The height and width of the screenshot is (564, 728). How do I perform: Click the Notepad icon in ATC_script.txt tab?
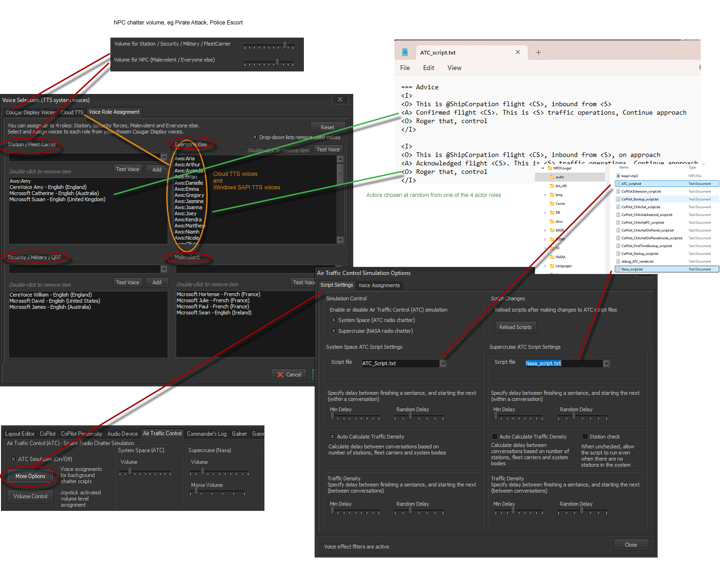coord(405,52)
